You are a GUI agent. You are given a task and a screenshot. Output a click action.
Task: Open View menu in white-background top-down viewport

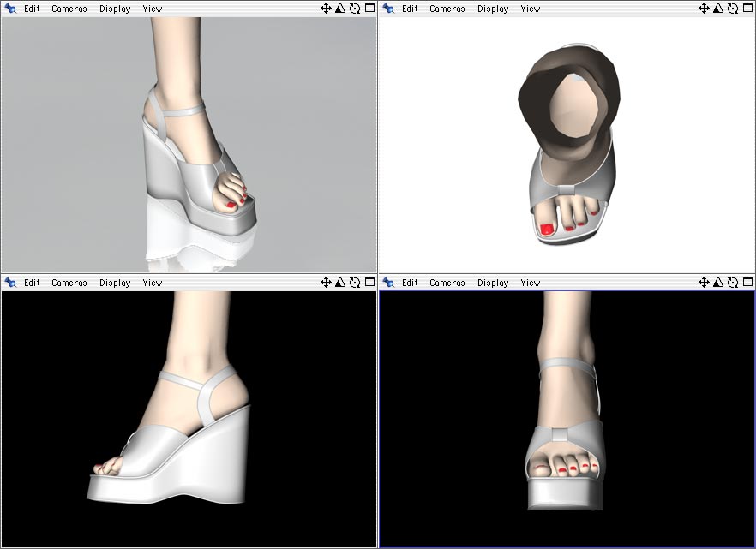coord(531,9)
